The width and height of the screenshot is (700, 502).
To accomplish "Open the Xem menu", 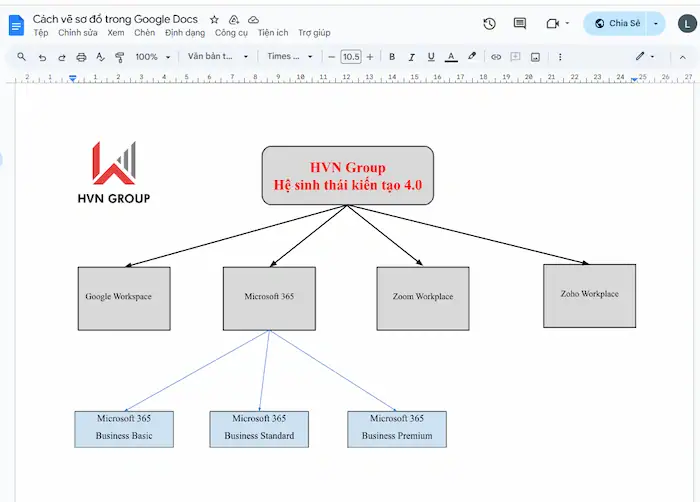I will (116, 33).
